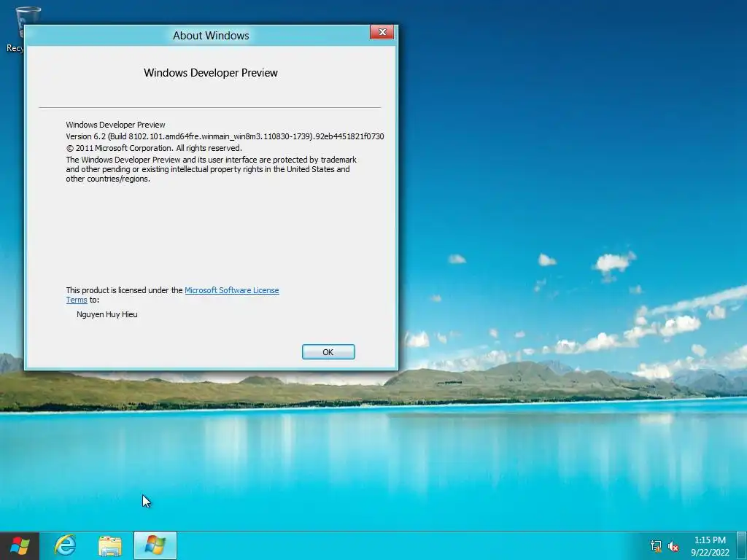The image size is (747, 560).
Task: Open the clock showing 1:15 PM
Action: [710, 546]
